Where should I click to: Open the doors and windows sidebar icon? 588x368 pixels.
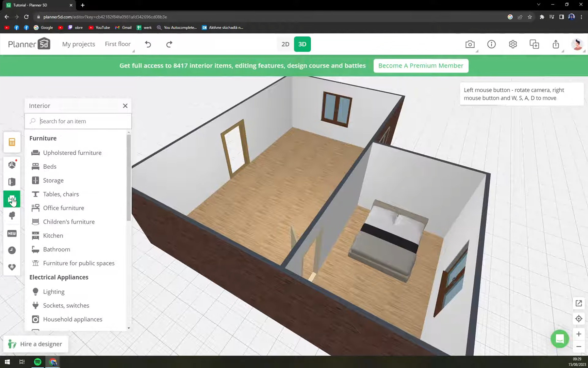click(12, 182)
